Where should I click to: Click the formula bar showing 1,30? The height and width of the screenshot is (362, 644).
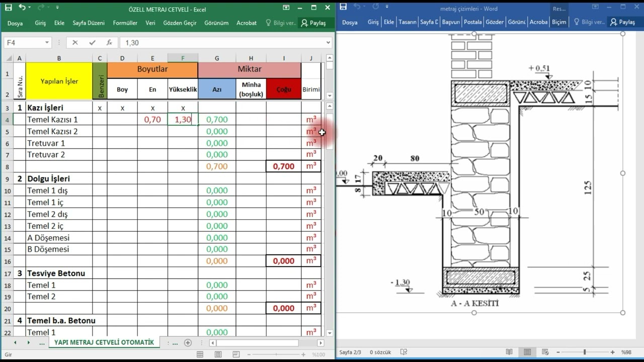tap(222, 43)
